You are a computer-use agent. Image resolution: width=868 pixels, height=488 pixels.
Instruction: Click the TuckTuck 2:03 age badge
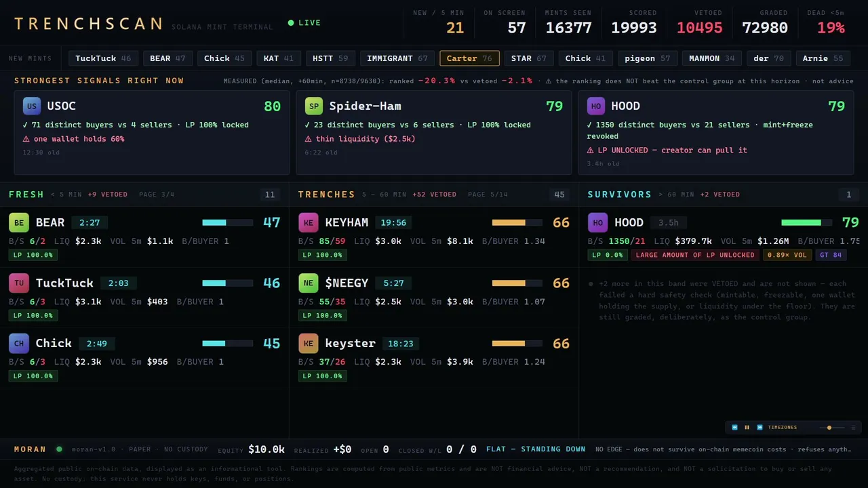[x=119, y=283]
